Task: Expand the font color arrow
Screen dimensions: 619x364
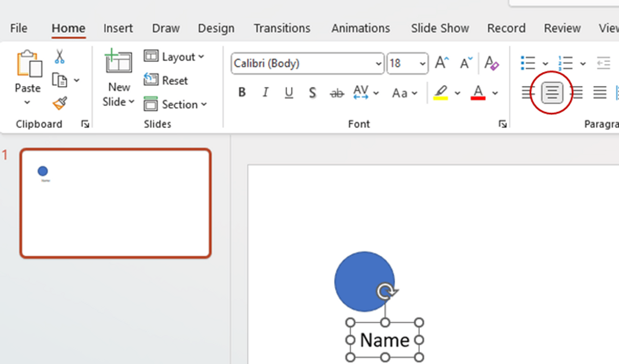Action: (x=495, y=93)
